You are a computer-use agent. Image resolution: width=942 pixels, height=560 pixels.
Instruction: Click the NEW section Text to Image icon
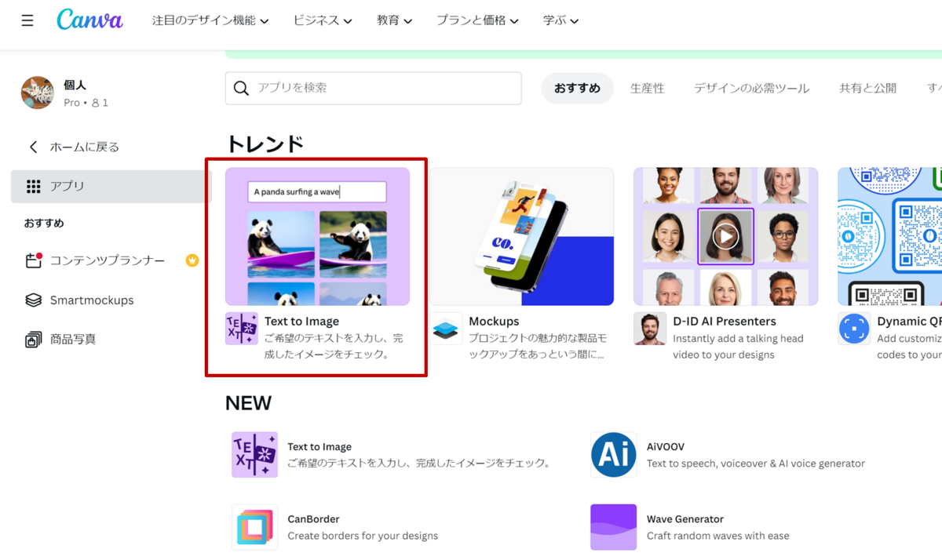[254, 455]
